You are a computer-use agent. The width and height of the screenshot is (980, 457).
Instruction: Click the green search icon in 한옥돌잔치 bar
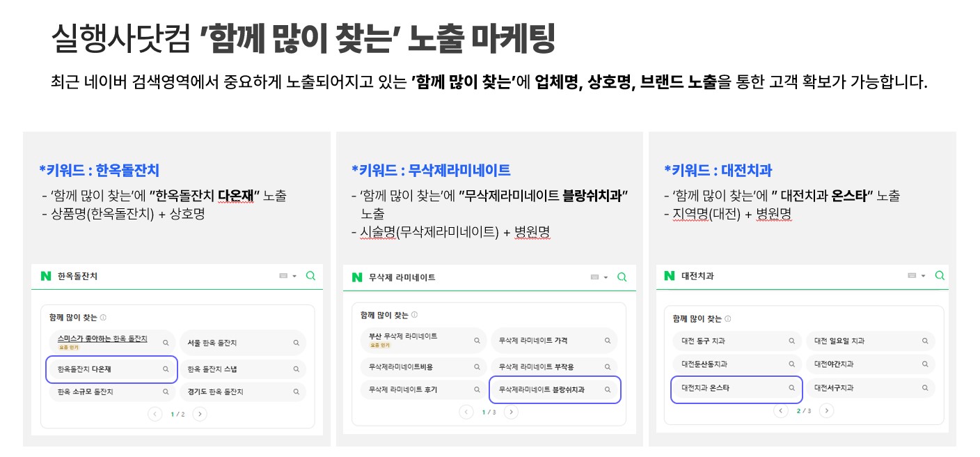[310, 276]
